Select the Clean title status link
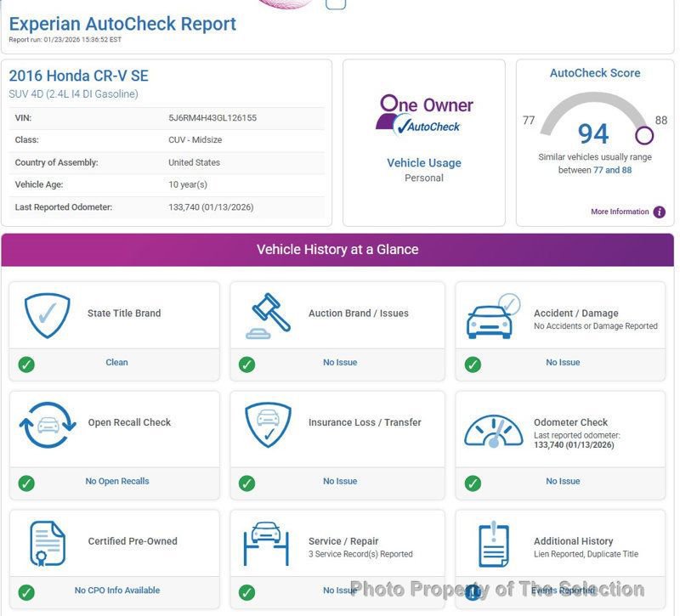The image size is (680, 616). coord(116,363)
